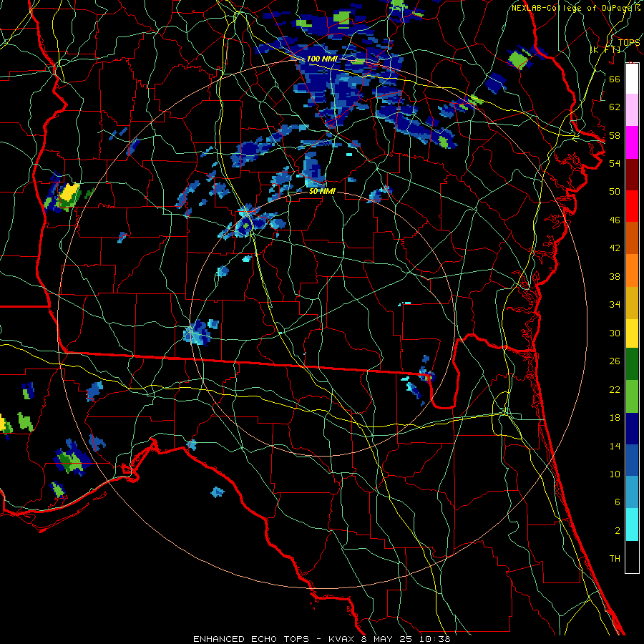Pick the bright orange legend swatch

[632, 270]
